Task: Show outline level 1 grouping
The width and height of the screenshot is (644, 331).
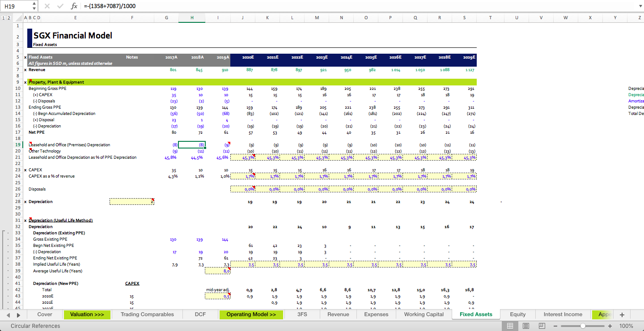Action: (4, 18)
